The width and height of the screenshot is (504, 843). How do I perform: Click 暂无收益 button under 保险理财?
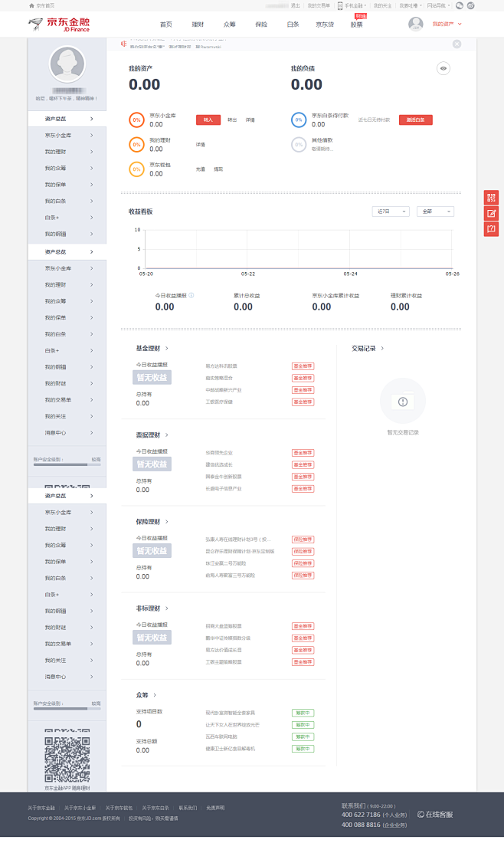coord(152,550)
